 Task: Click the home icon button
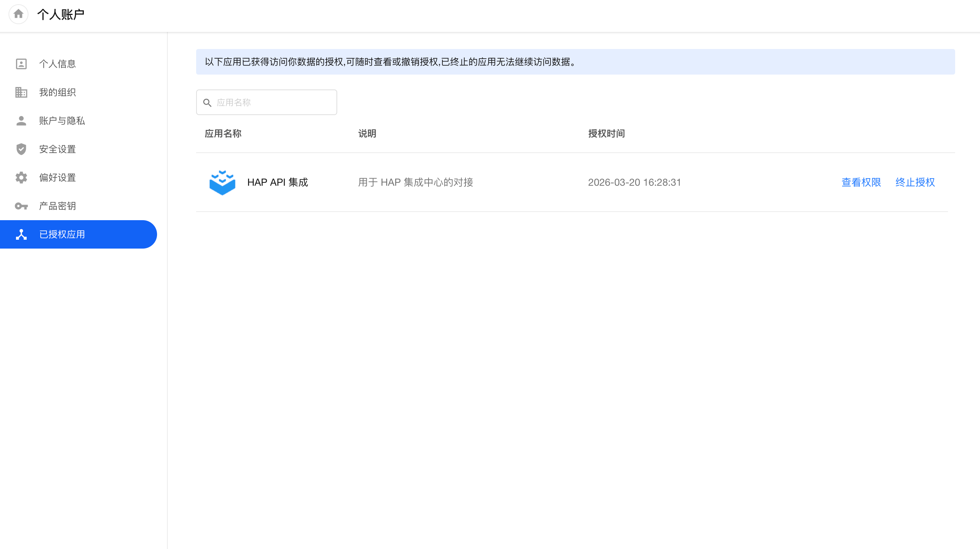pyautogui.click(x=18, y=15)
